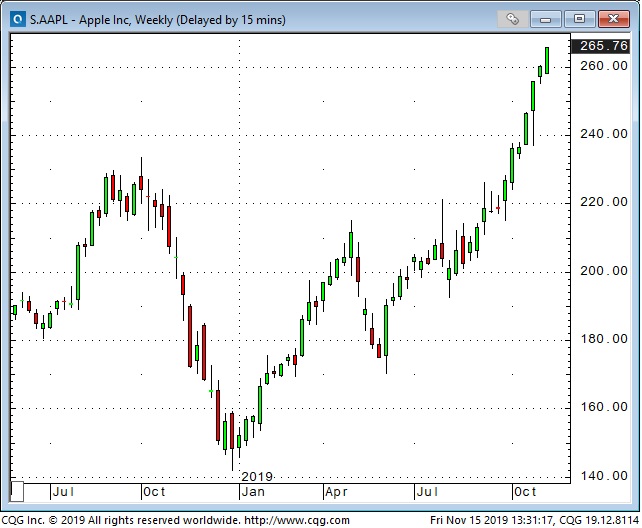This screenshot has width=642, height=528.
Task: Click the Jan label on the time axis
Action: point(253,492)
